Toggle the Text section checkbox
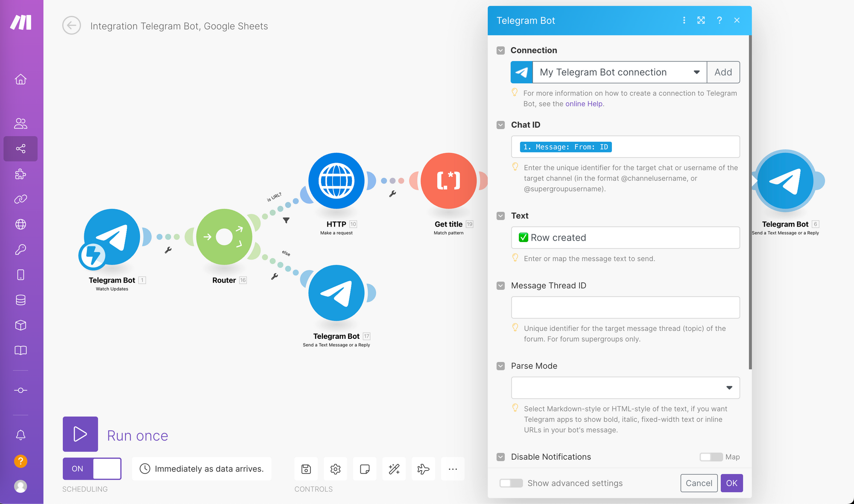The width and height of the screenshot is (854, 504). tap(500, 216)
